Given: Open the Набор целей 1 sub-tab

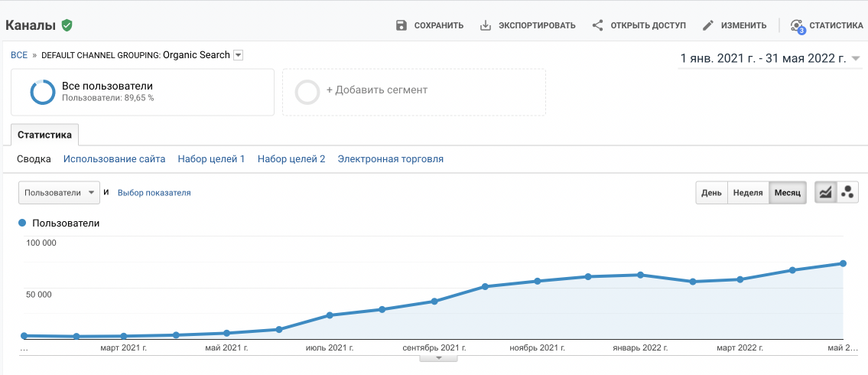Looking at the screenshot, I should click(212, 159).
